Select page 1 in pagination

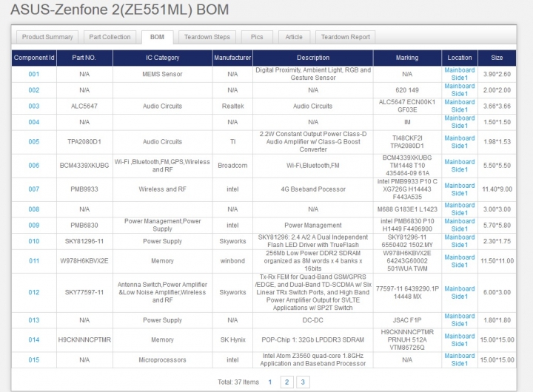pyautogui.click(x=270, y=382)
